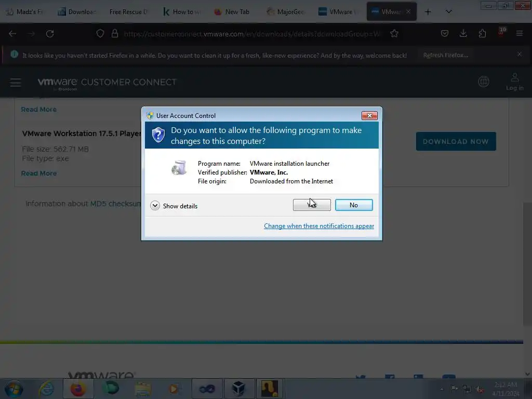Viewport: 532px width, 399px height.
Task: Click No in the User Account Control dialog
Action: [x=354, y=205]
